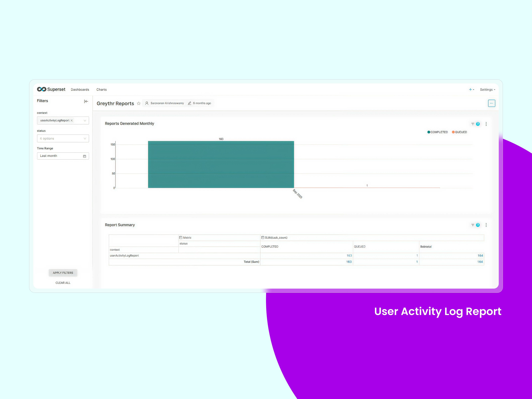The width and height of the screenshot is (532, 399).
Task: Go to the Charts menu item
Action: click(101, 89)
